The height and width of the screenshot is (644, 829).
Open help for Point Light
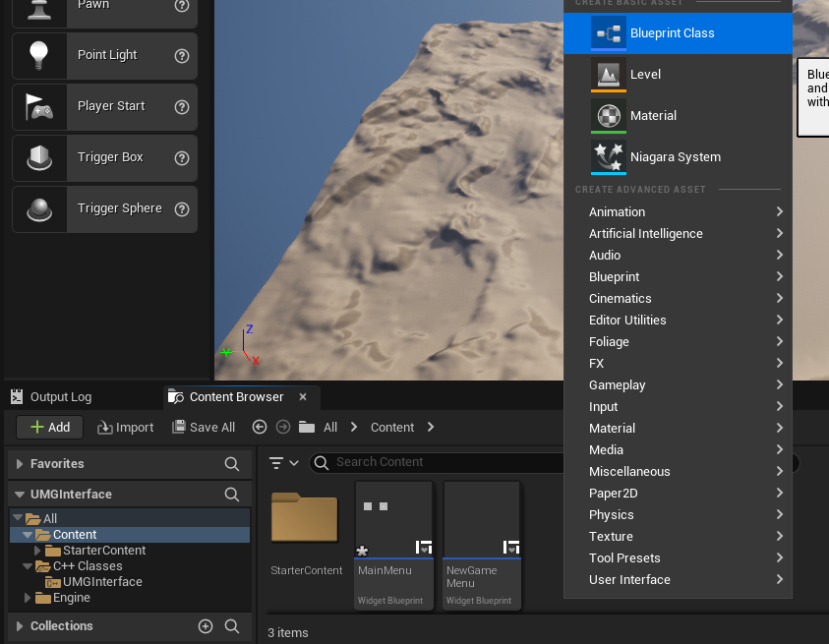(x=182, y=55)
